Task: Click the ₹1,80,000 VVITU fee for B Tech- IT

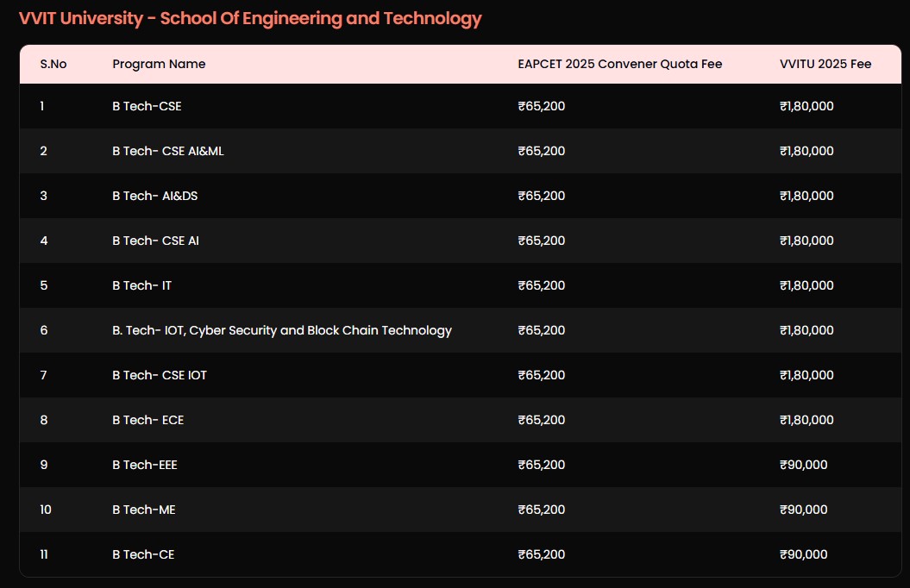Action: (806, 285)
